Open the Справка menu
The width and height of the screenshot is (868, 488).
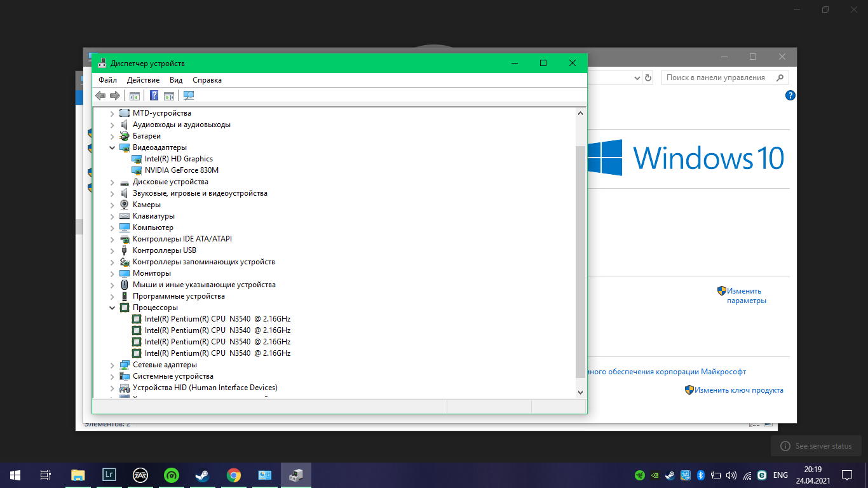pos(207,80)
